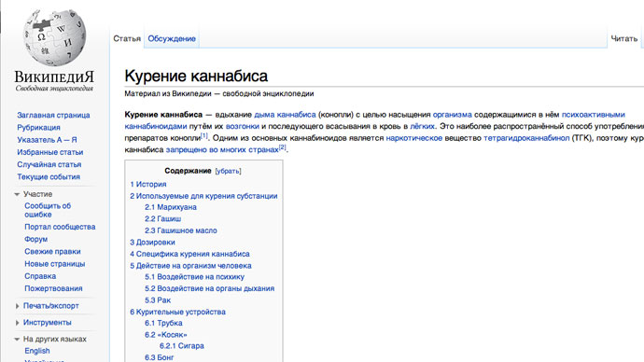
Task: Select the Читать tab
Action: pyautogui.click(x=623, y=38)
